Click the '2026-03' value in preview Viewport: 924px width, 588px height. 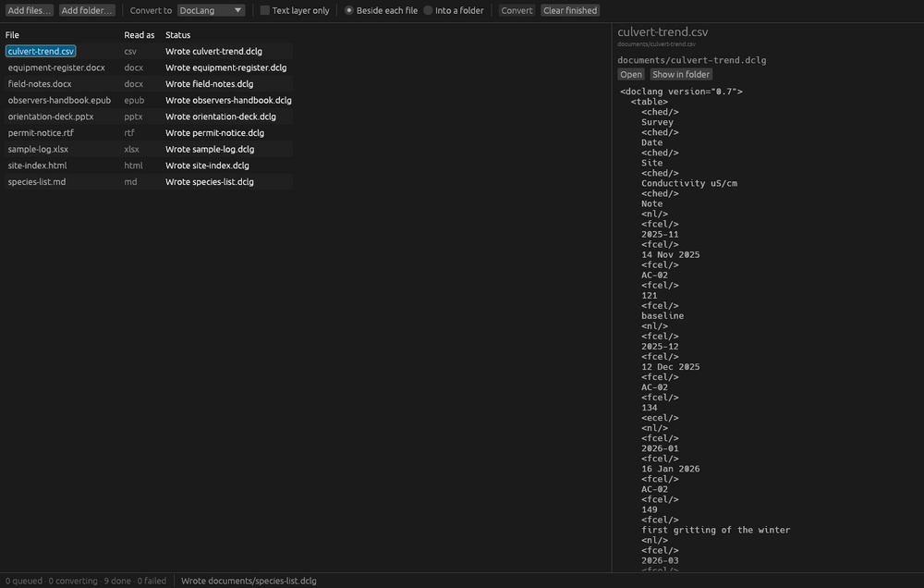660,561
